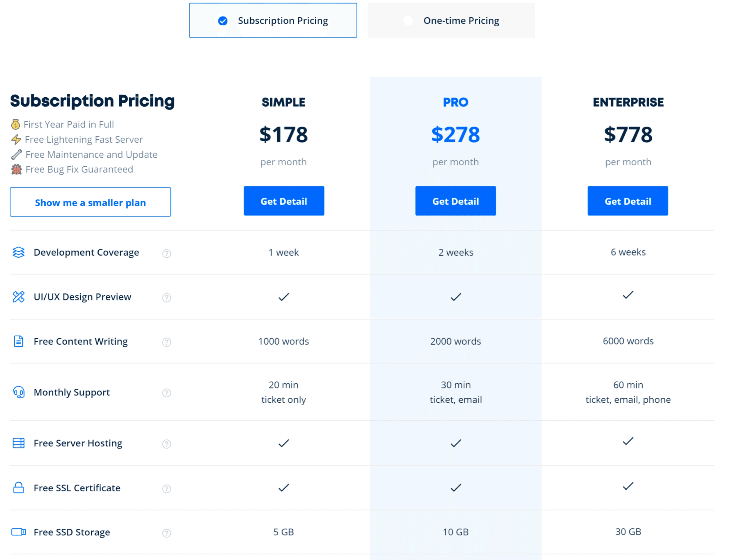Image resolution: width=734 pixels, height=560 pixels.
Task: Click help icon next to Free Content Writing
Action: (167, 342)
